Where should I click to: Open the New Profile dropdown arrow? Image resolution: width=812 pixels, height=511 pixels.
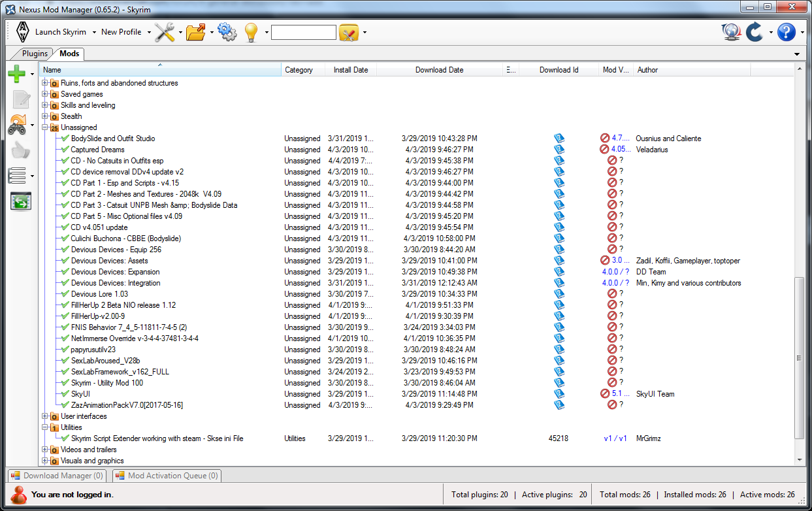[149, 32]
